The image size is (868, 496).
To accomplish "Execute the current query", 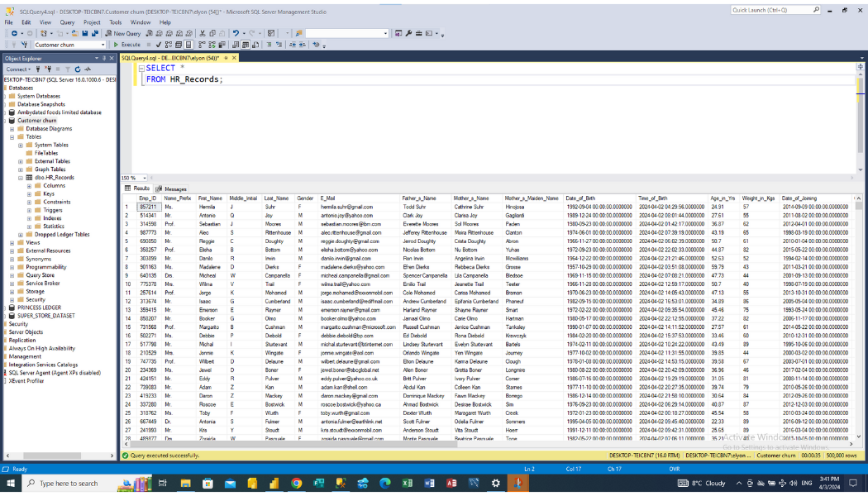I will 130,43.
